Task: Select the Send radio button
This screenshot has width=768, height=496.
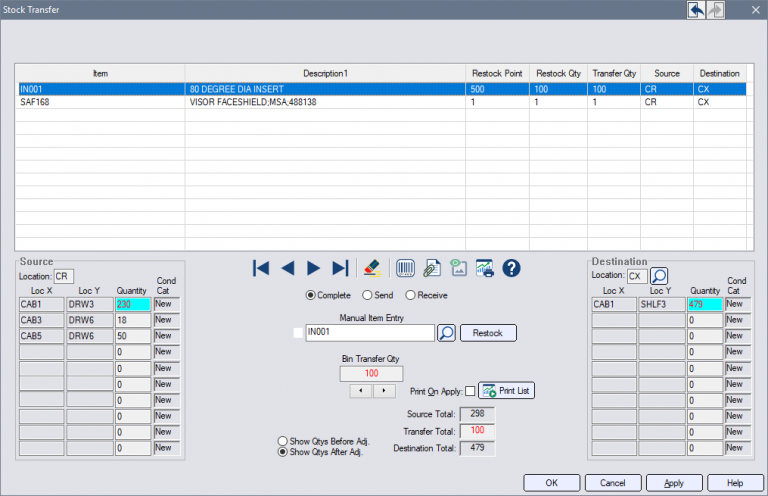Action: coord(368,295)
